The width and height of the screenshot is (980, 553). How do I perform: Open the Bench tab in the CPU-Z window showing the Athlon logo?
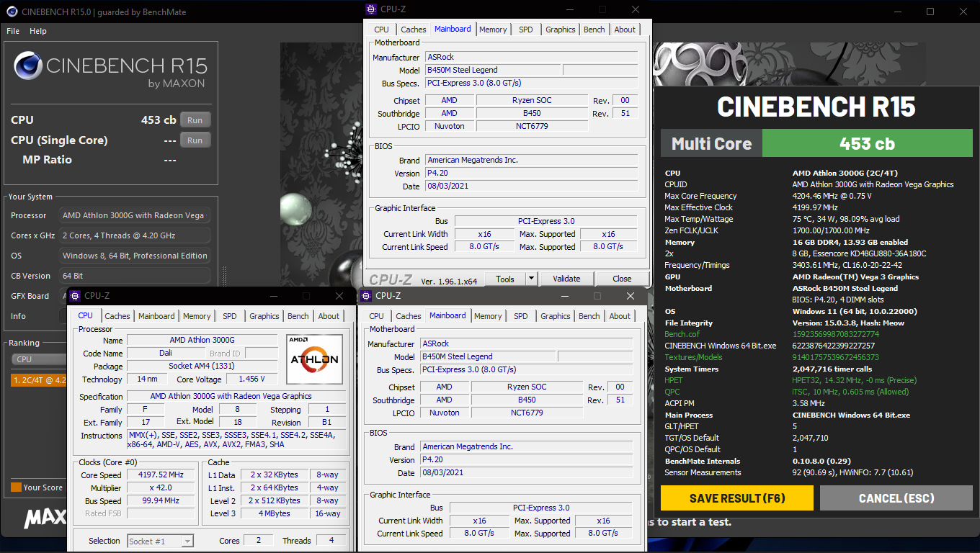[298, 316]
